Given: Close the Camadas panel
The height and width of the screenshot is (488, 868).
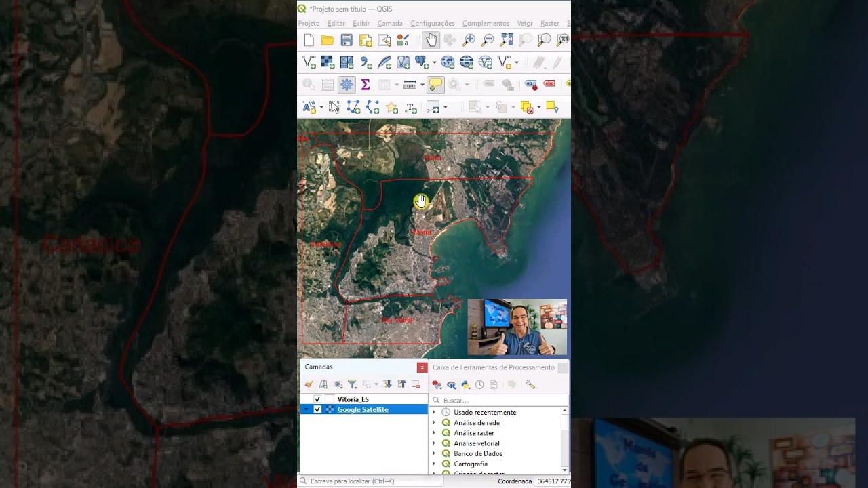Looking at the screenshot, I should coord(422,367).
